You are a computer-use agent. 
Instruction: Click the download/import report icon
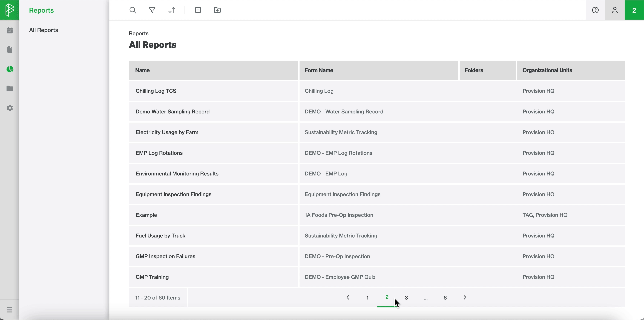pos(217,10)
